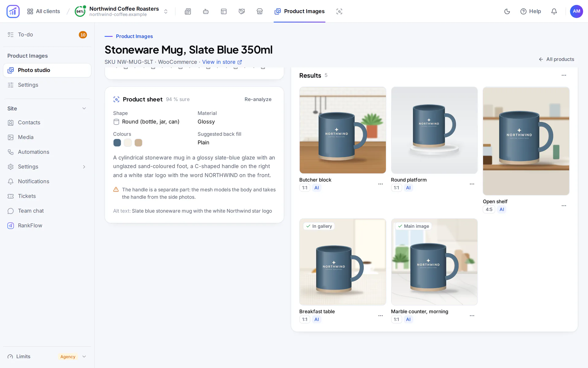Image resolution: width=588 pixels, height=368 pixels.
Task: Open the AM user avatar menu
Action: (x=576, y=11)
